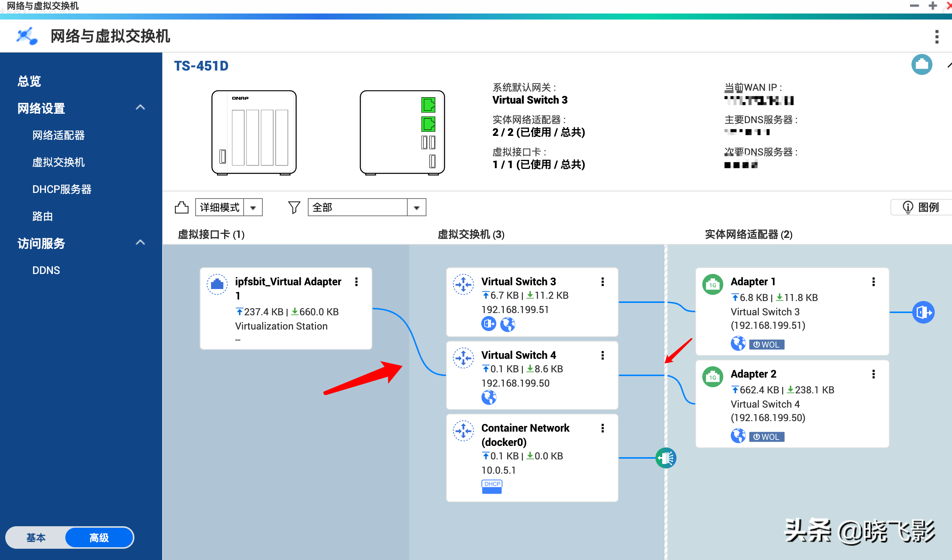The image size is (952, 560).
Task: Click the WOL badge under Adapter 1
Action: coord(767,345)
